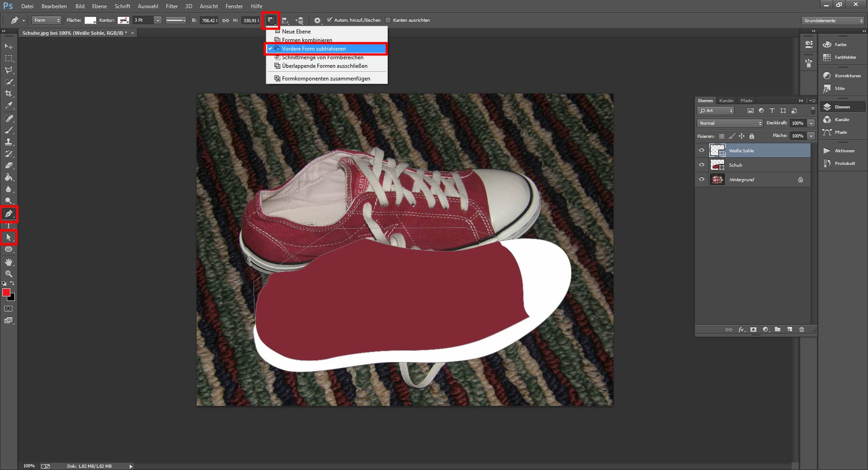Select the Hand tool
868x470 pixels.
(x=9, y=262)
